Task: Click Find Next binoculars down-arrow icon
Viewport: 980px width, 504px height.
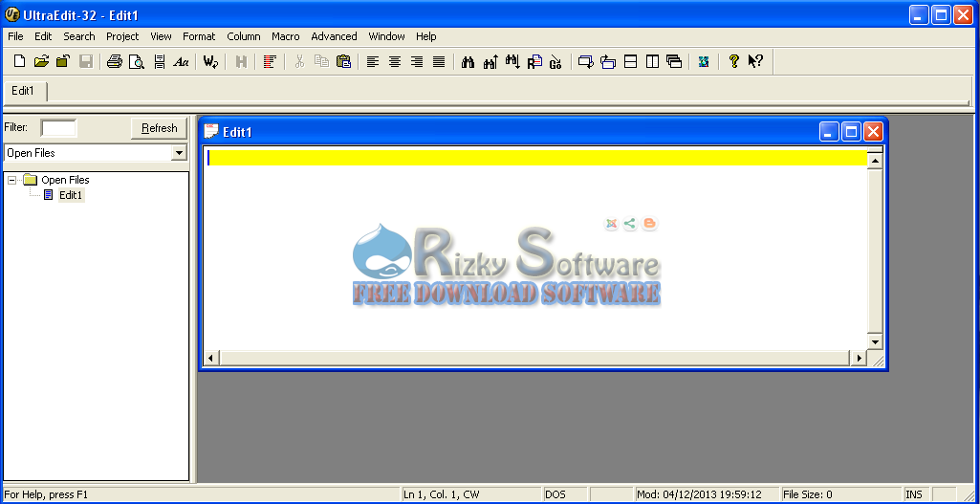Action: click(512, 61)
